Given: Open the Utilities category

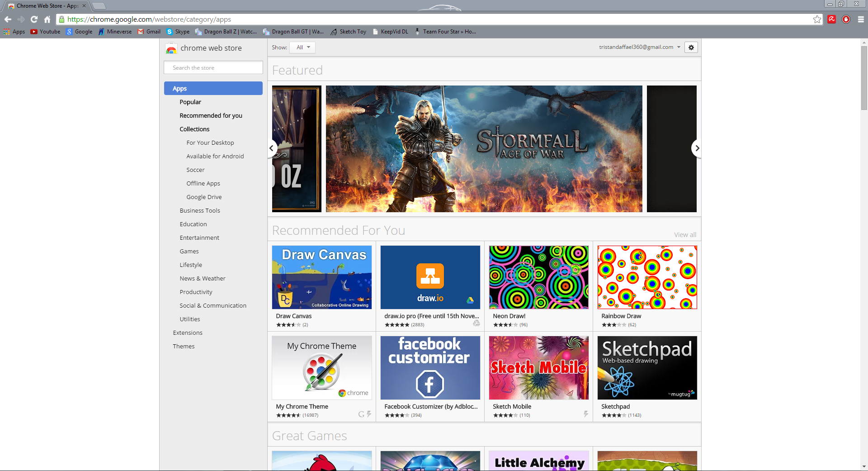Looking at the screenshot, I should (x=190, y=319).
